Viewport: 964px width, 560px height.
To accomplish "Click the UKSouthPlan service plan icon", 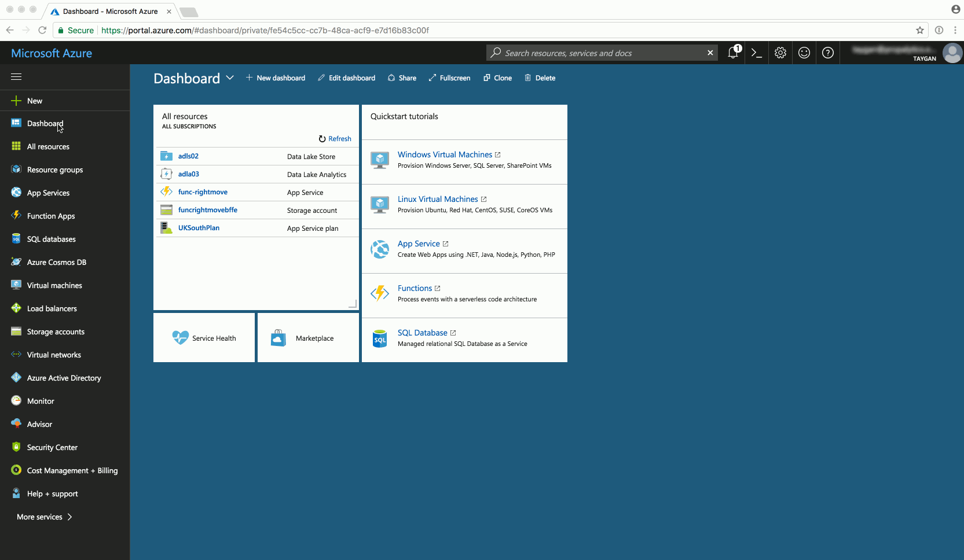I will point(166,228).
